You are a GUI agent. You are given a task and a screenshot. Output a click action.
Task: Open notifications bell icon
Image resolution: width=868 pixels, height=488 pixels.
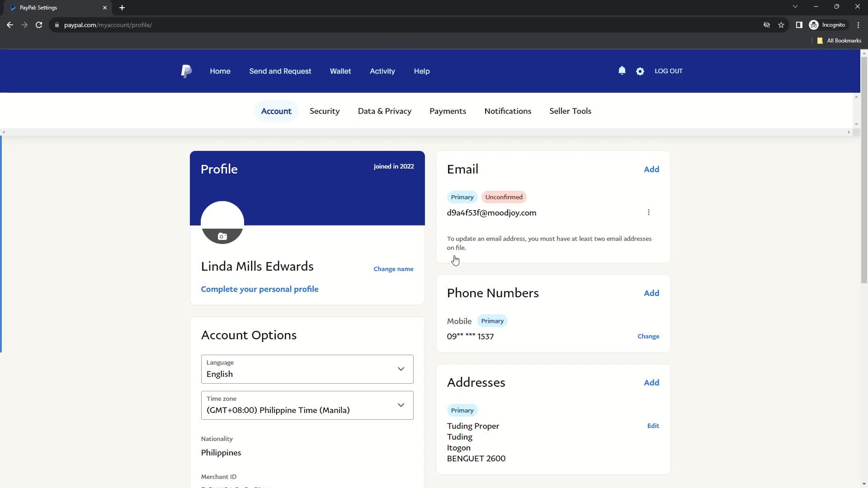point(622,71)
